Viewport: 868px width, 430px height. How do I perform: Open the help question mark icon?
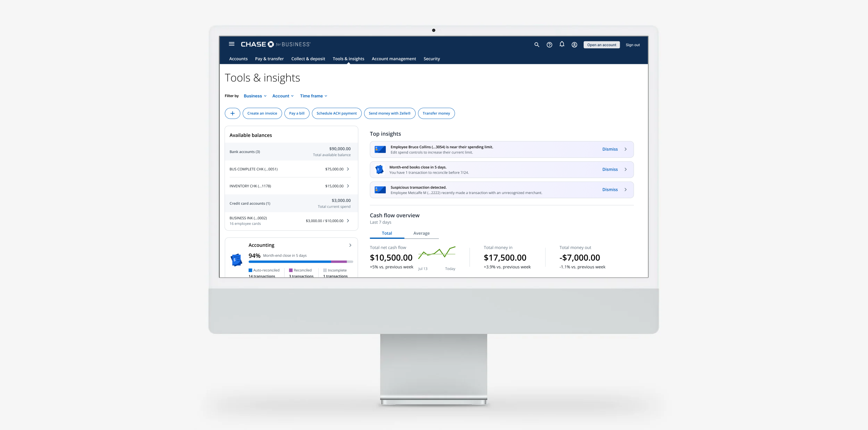(x=549, y=45)
